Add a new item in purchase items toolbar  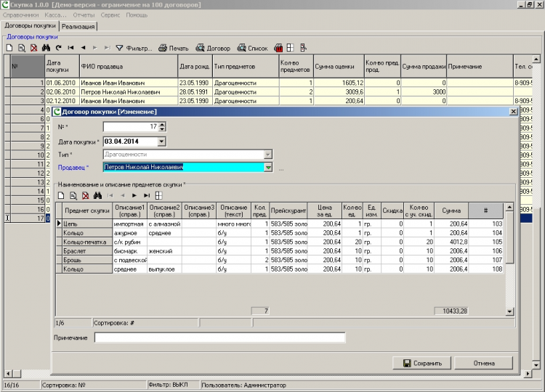pos(62,195)
